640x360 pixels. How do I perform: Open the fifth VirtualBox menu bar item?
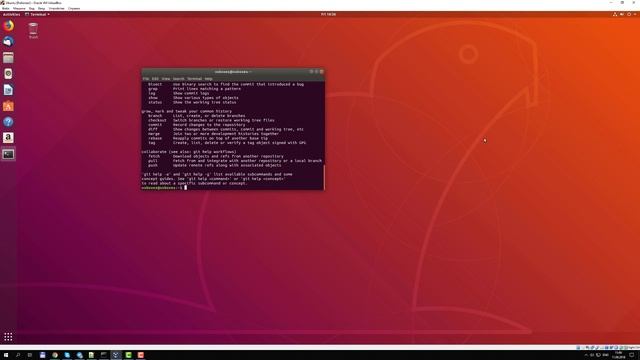[x=56, y=8]
